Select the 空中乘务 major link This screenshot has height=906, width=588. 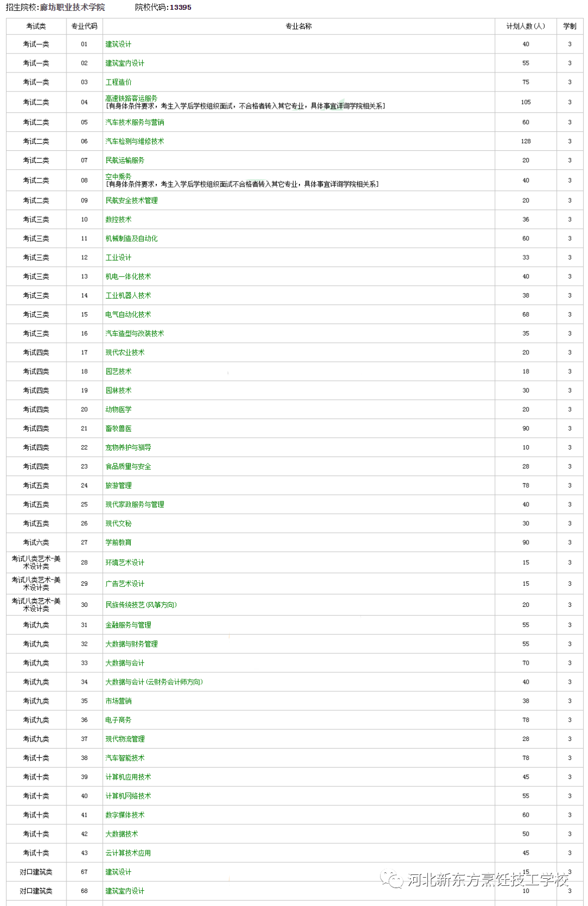[118, 177]
